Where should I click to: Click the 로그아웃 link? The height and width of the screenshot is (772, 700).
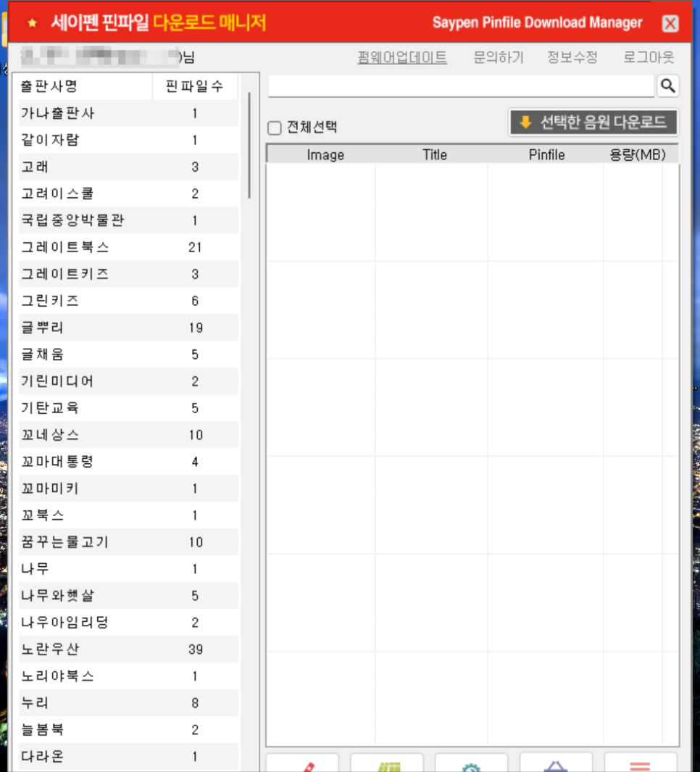(649, 57)
